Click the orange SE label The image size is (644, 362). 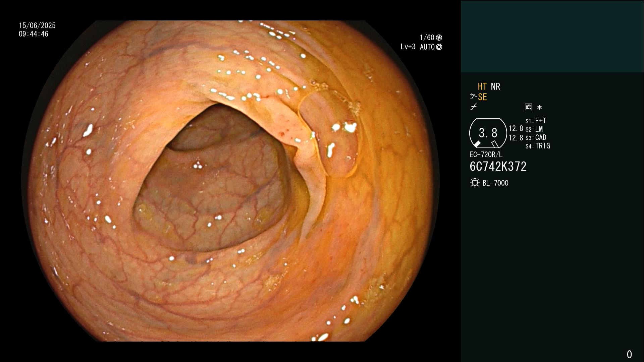coord(482,97)
